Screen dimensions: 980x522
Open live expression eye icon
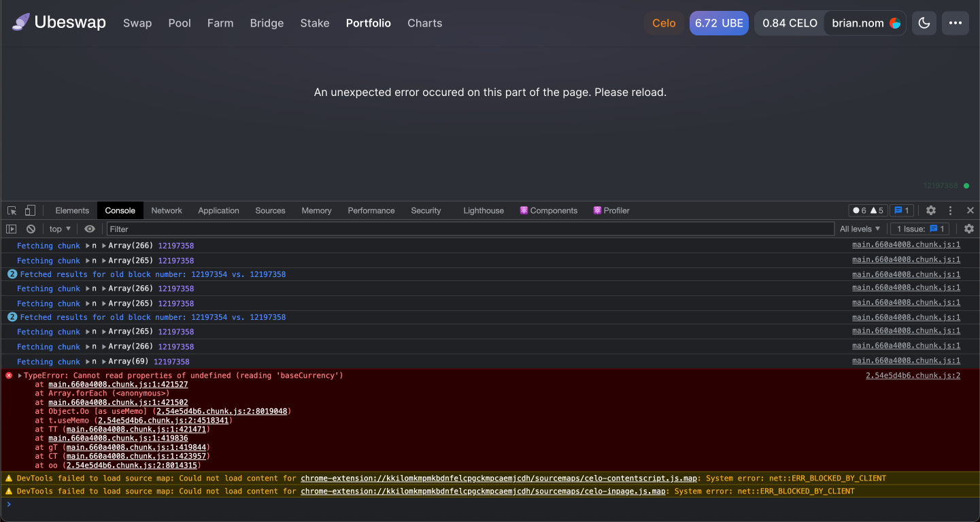(90, 229)
